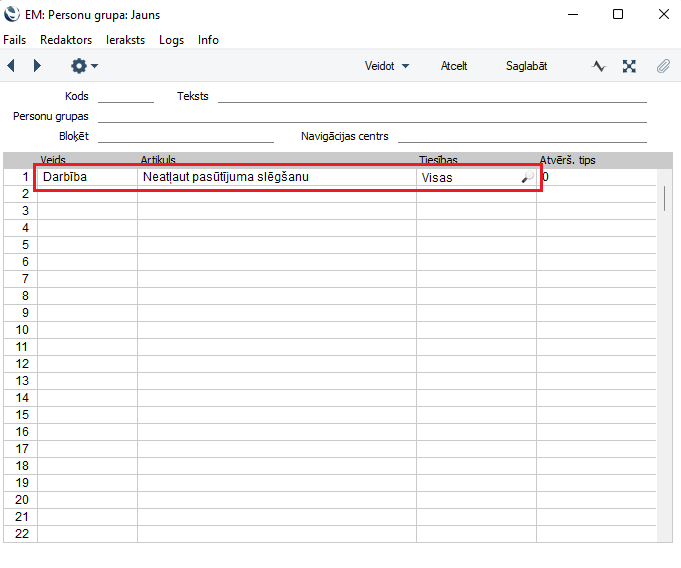This screenshot has height=568, width=681.
Task: Click the next record arrow icon
Action: click(x=37, y=66)
